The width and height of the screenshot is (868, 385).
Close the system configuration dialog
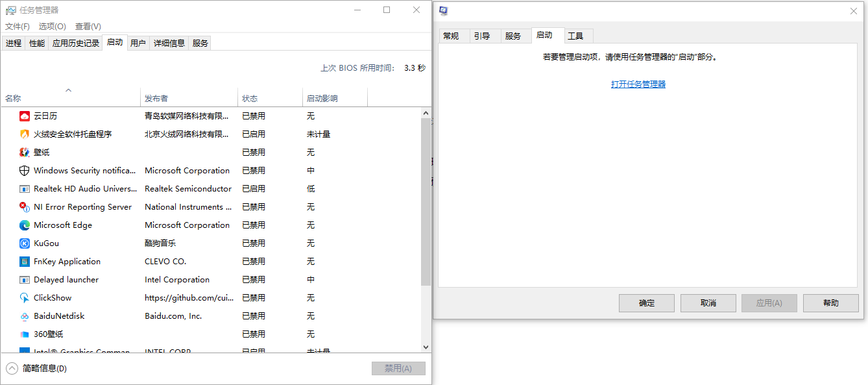click(x=853, y=11)
